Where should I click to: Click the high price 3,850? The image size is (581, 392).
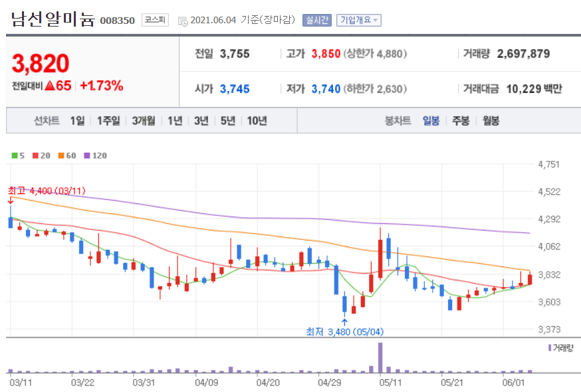[x=326, y=54]
